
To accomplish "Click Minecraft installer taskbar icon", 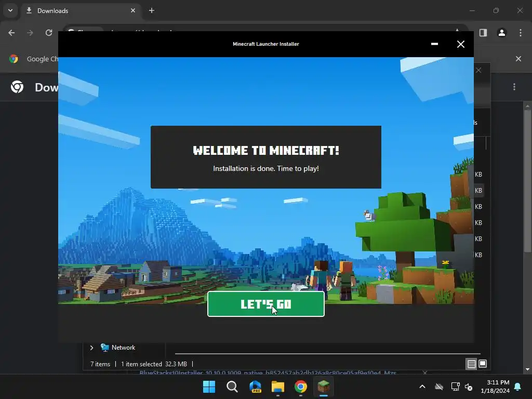I will (x=324, y=387).
